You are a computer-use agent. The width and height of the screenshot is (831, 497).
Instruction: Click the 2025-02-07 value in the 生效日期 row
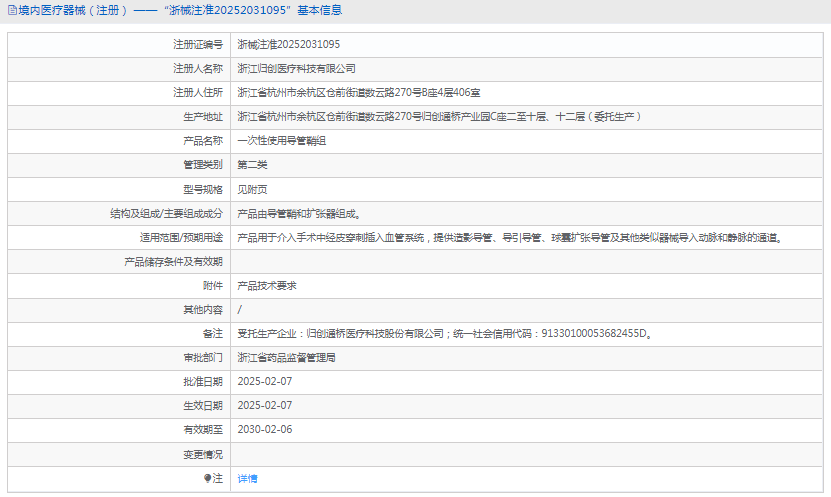pos(264,405)
